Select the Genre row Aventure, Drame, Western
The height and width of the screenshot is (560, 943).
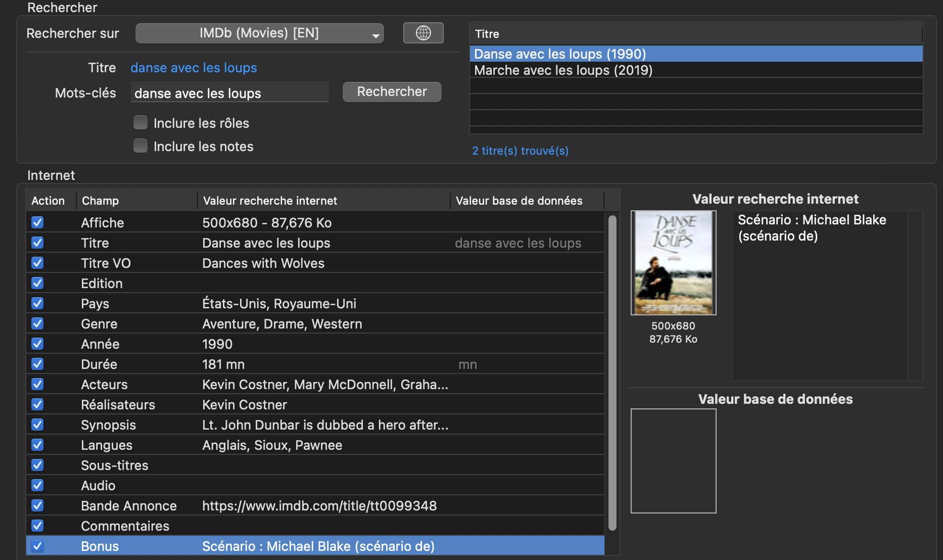281,324
